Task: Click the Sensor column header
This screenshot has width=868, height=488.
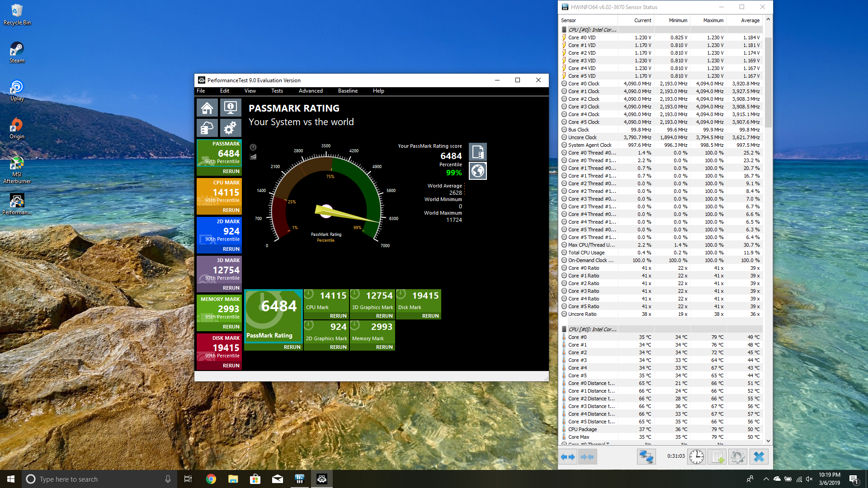Action: point(588,20)
